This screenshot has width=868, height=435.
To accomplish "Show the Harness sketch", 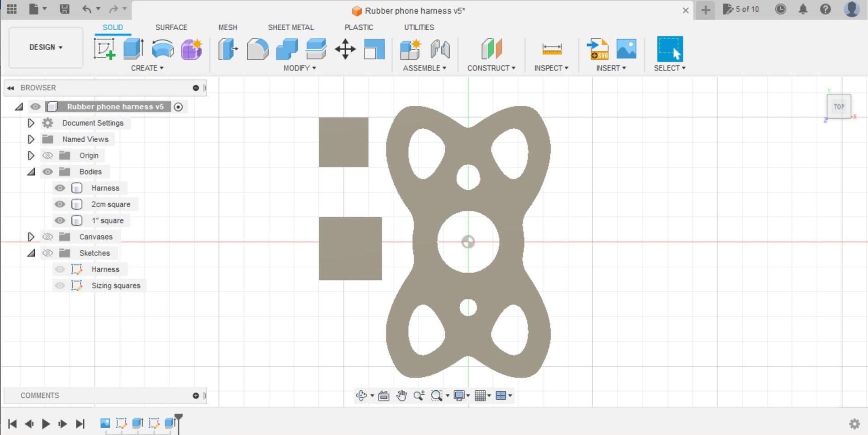I will tap(60, 269).
